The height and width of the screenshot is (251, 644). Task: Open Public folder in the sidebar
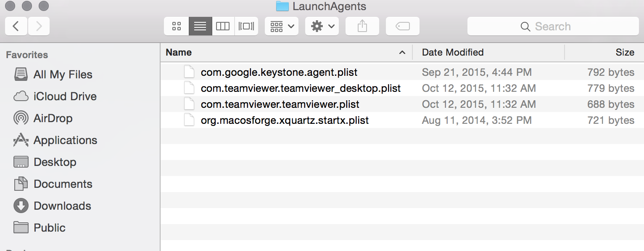[50, 228]
